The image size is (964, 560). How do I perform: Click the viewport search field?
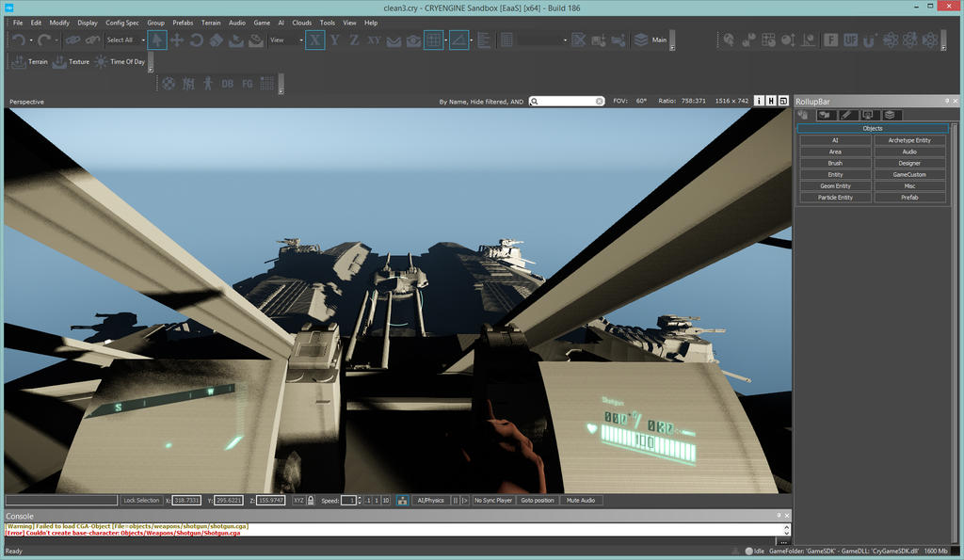pos(566,101)
